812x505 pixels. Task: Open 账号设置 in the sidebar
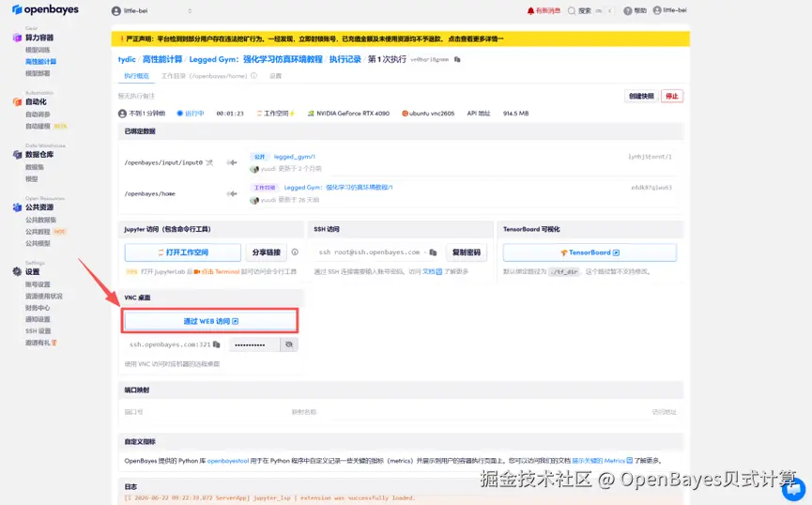(x=38, y=284)
